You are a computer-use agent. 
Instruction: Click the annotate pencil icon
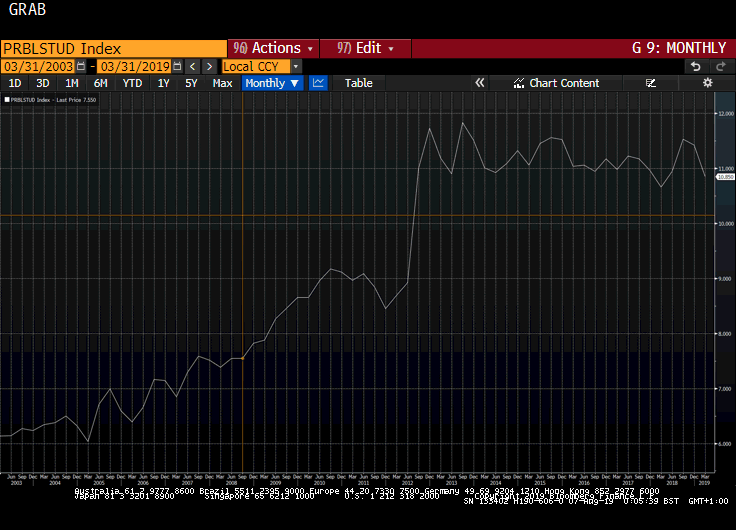coord(651,83)
